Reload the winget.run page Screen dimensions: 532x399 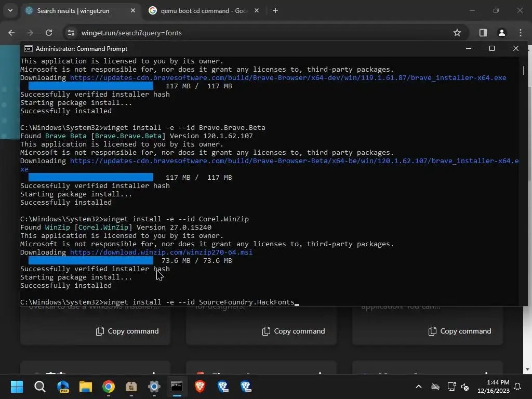click(49, 33)
